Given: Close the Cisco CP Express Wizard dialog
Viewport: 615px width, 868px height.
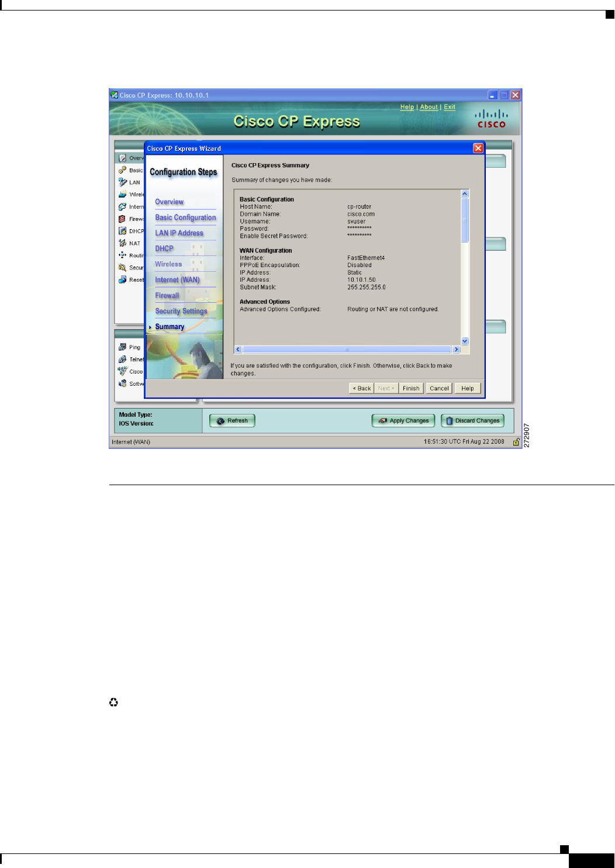Looking at the screenshot, I should pyautogui.click(x=478, y=148).
